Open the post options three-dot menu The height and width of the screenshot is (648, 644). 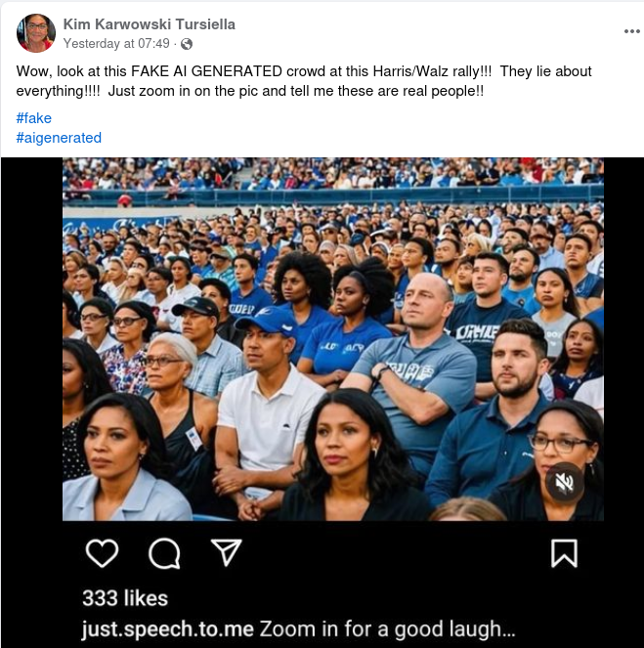pos(631,31)
